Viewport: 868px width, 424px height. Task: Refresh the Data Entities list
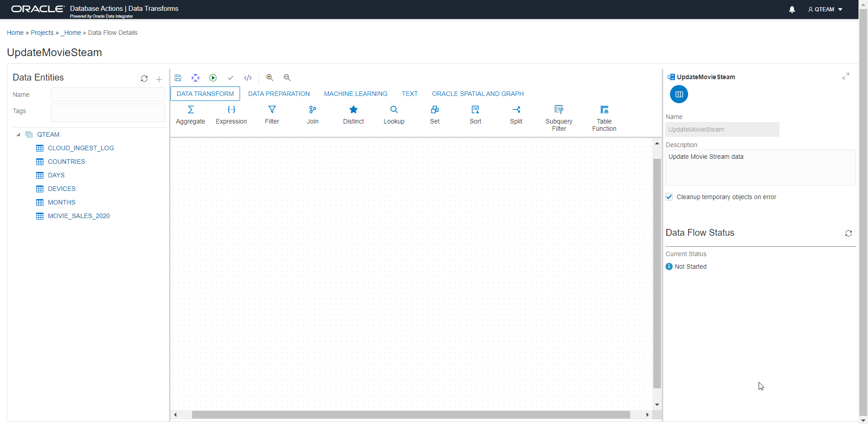pos(144,79)
